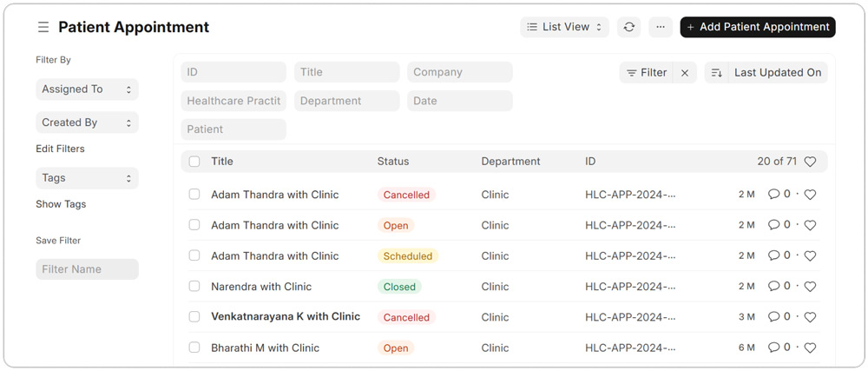The width and height of the screenshot is (868, 371).
Task: Open the three-dot more options menu
Action: [x=661, y=27]
